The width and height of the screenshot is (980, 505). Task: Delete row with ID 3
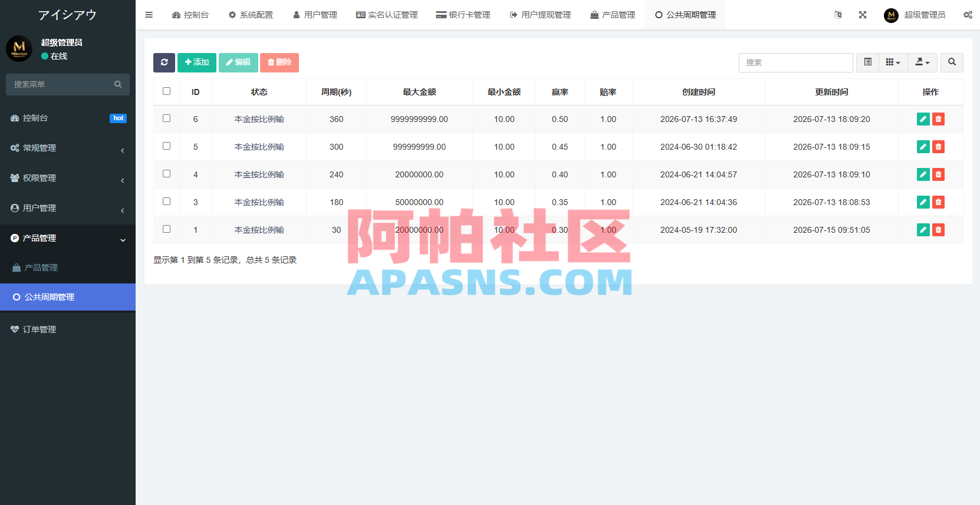point(938,202)
